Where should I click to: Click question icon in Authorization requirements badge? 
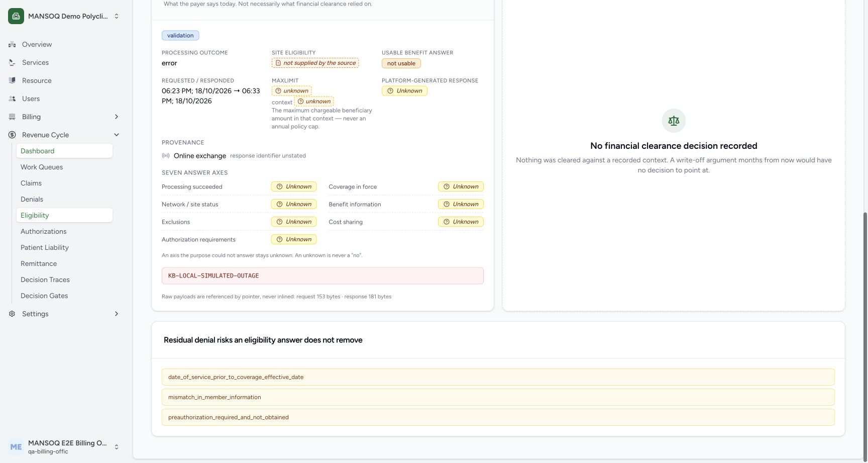click(x=280, y=239)
